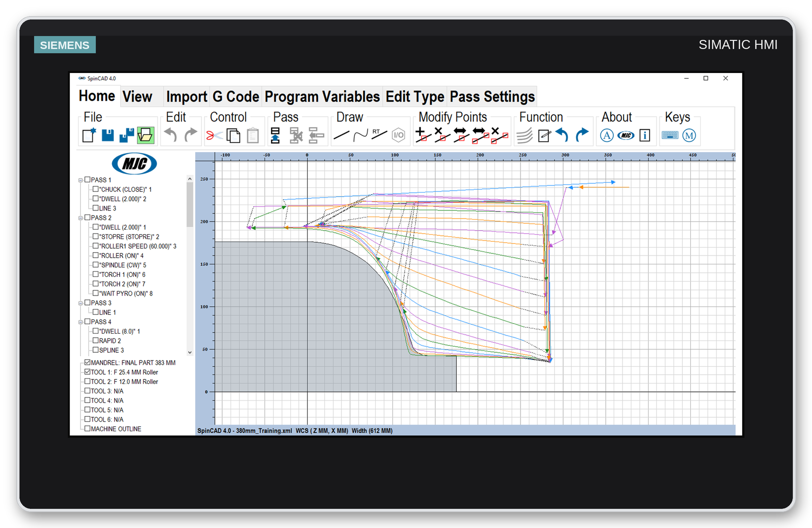The width and height of the screenshot is (812, 528).
Task: Open the Pass Settings tab
Action: click(x=492, y=96)
